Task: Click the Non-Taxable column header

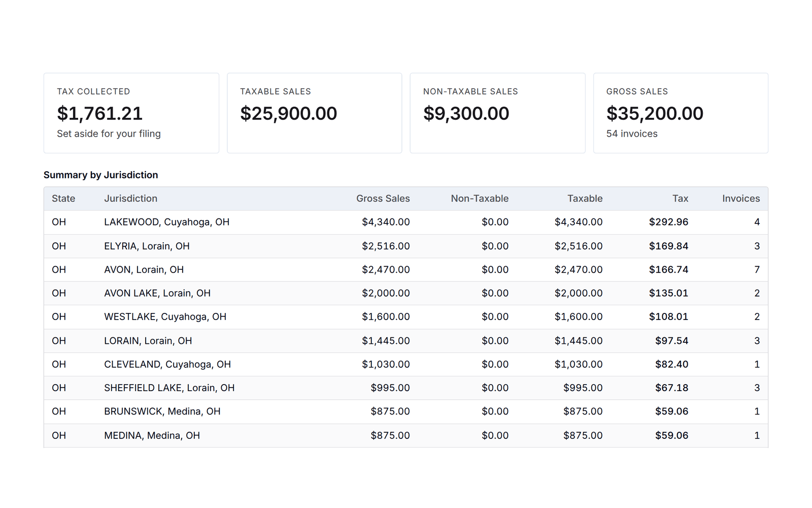Action: pyautogui.click(x=480, y=199)
